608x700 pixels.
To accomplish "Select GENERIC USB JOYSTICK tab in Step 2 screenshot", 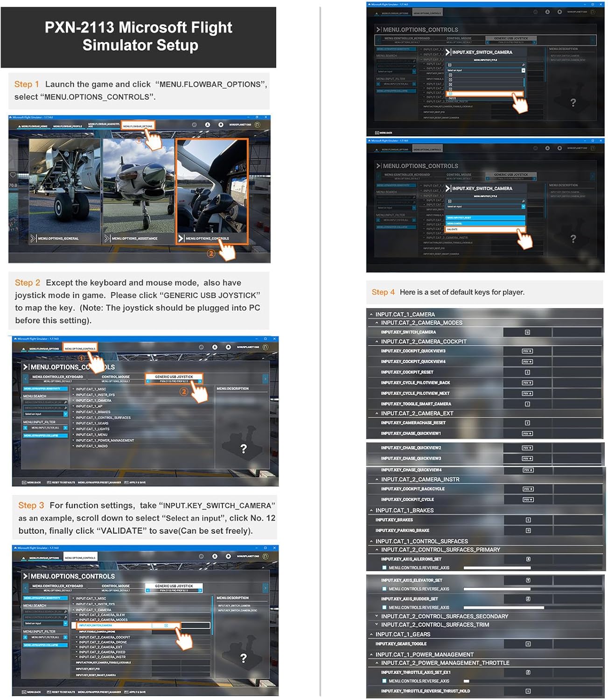I will [174, 377].
